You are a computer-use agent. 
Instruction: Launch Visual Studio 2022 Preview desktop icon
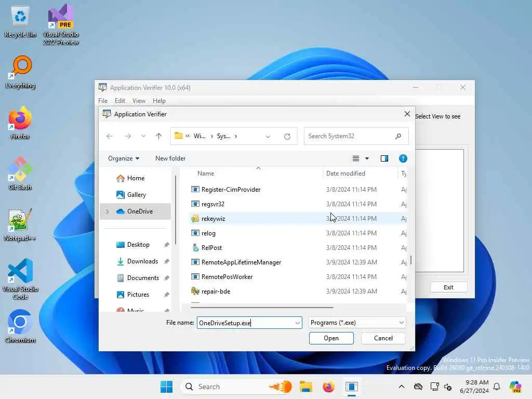tap(60, 25)
